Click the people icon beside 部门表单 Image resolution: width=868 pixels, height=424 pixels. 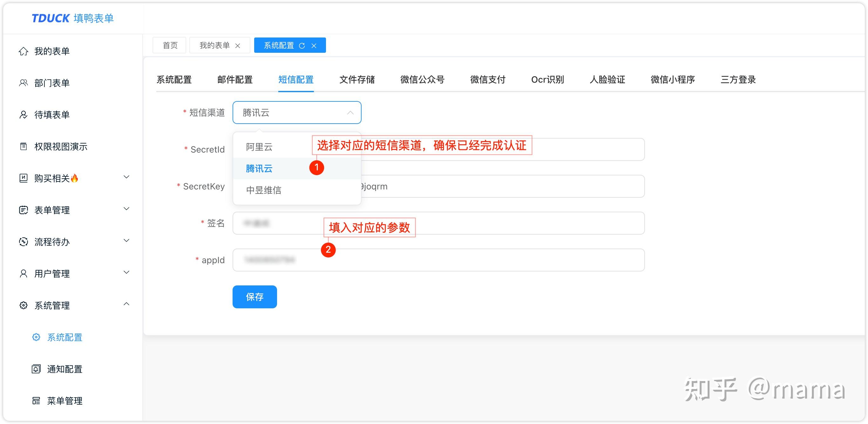[x=23, y=83]
